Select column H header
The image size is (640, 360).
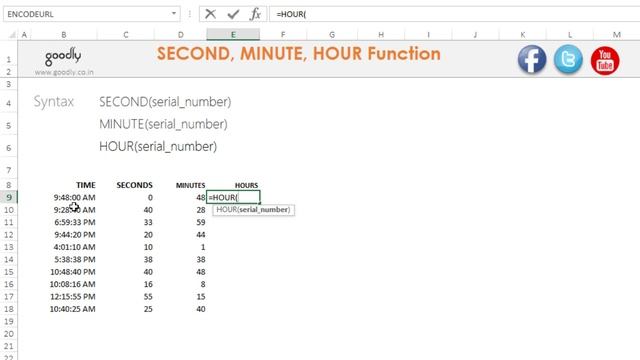(381, 35)
